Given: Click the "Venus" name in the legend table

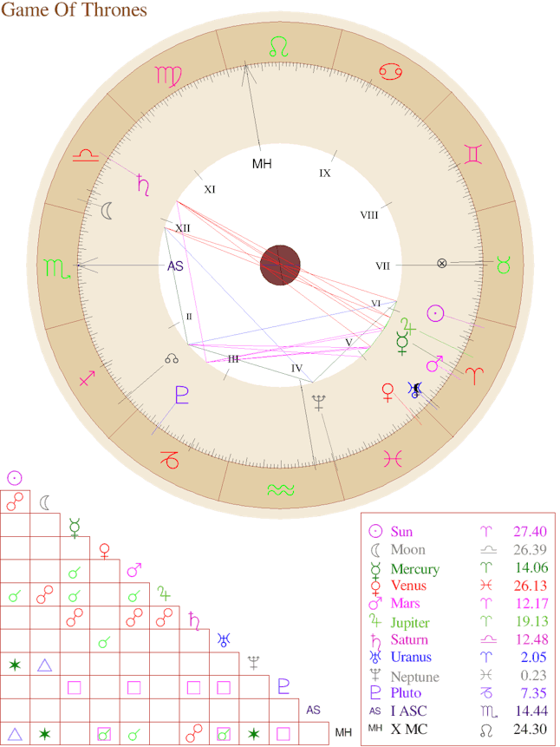Looking at the screenshot, I should (408, 586).
